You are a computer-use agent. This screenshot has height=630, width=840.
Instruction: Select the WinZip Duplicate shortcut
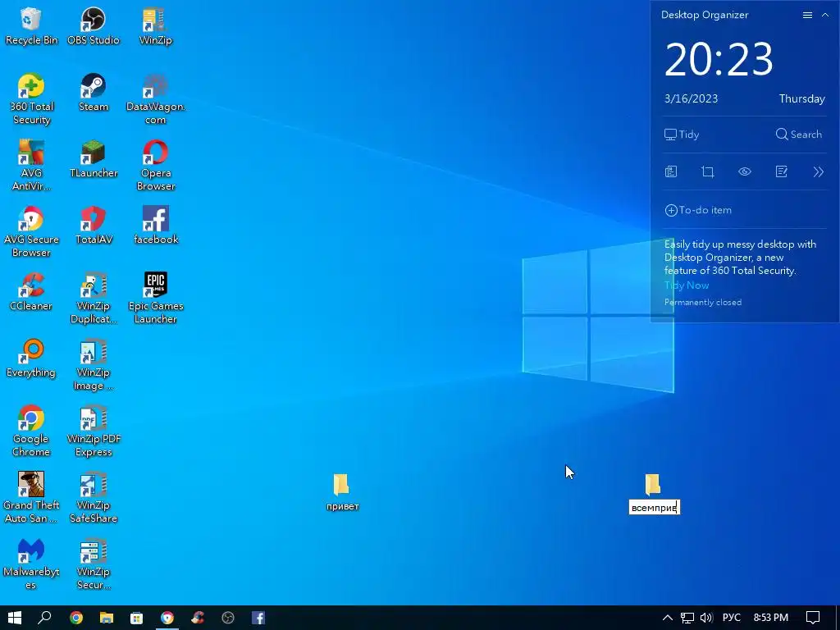click(x=94, y=299)
